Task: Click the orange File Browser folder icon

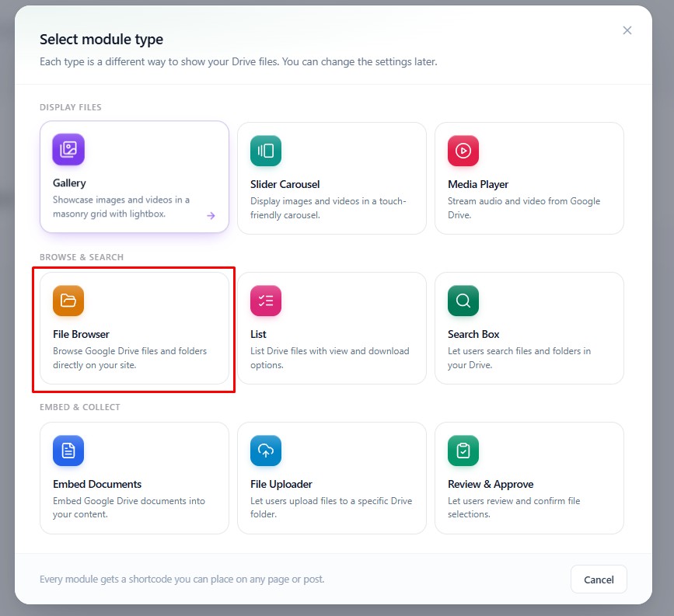Action: pos(68,301)
